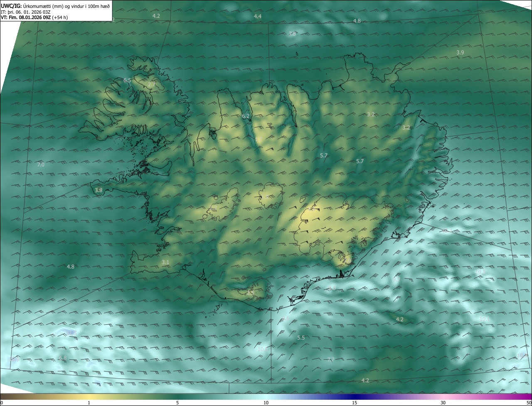Click the 5.5 value label south of Iceland
Viewport: 532px width, 406px height.
click(x=301, y=338)
